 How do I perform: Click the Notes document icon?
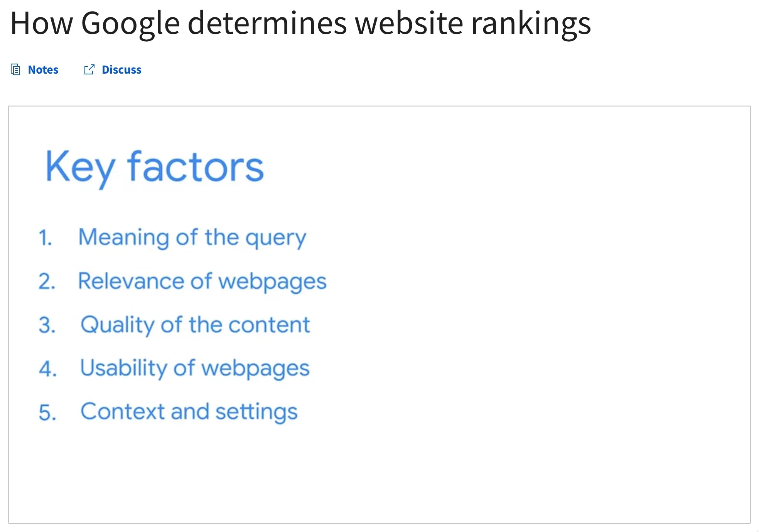pyautogui.click(x=15, y=70)
